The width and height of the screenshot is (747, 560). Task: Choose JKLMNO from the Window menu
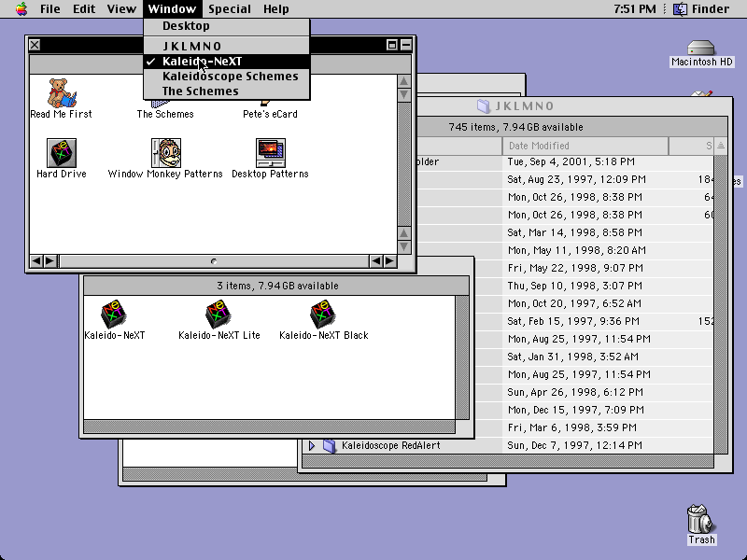tap(227, 46)
